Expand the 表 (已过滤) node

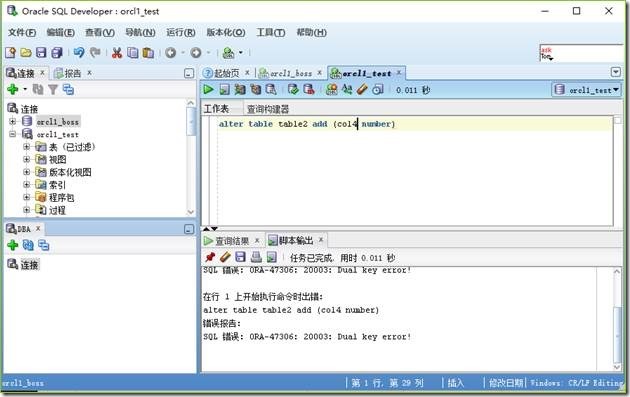27,147
